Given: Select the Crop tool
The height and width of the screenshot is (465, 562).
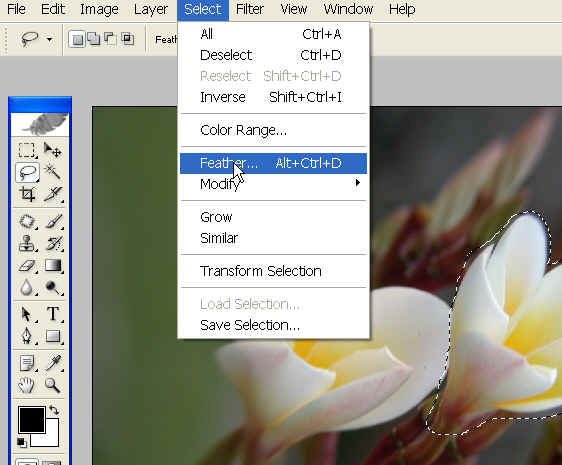Looking at the screenshot, I should click(x=27, y=194).
